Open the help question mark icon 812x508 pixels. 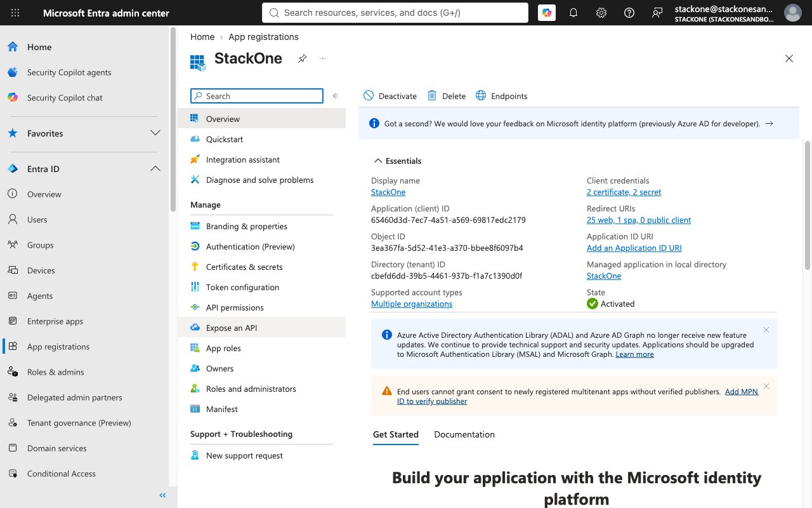(629, 13)
